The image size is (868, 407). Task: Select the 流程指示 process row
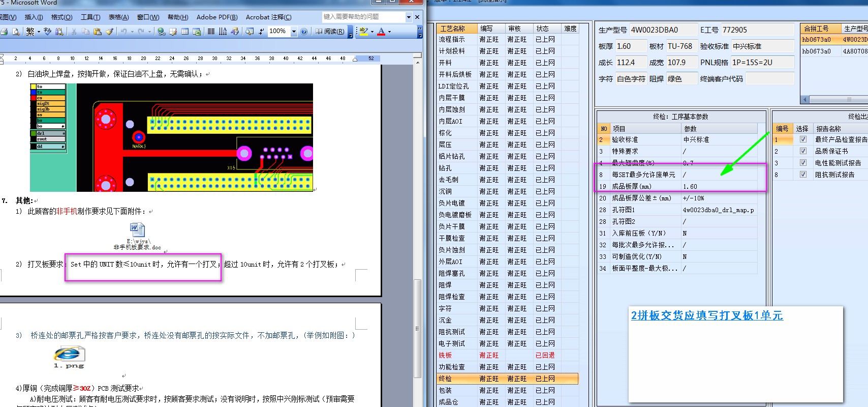[508, 39]
